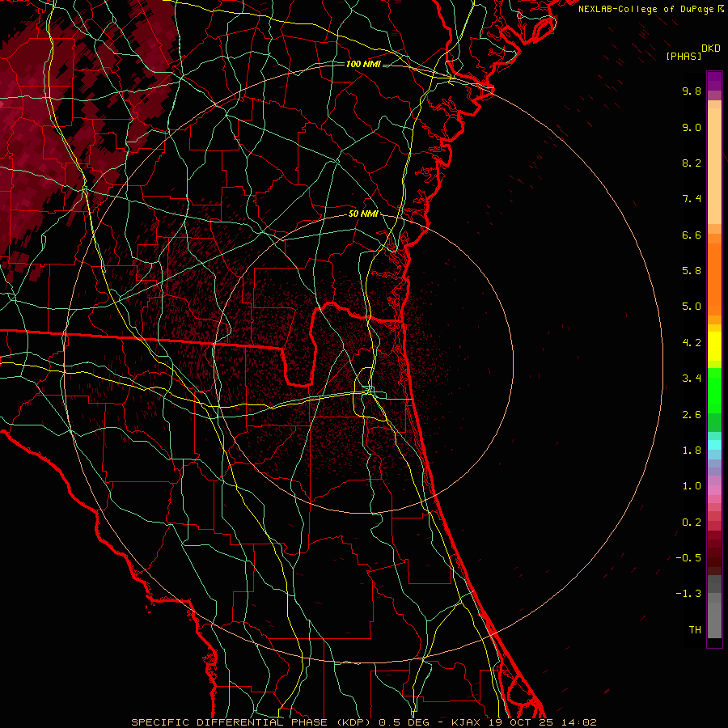Select the 4.2 scale value
The width and height of the screenshot is (728, 728).
[692, 343]
